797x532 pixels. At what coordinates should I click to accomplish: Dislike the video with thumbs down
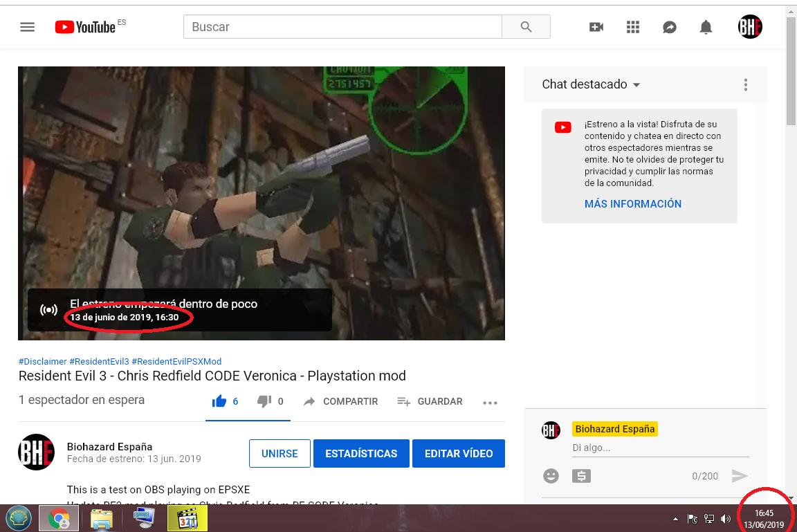[x=264, y=401]
